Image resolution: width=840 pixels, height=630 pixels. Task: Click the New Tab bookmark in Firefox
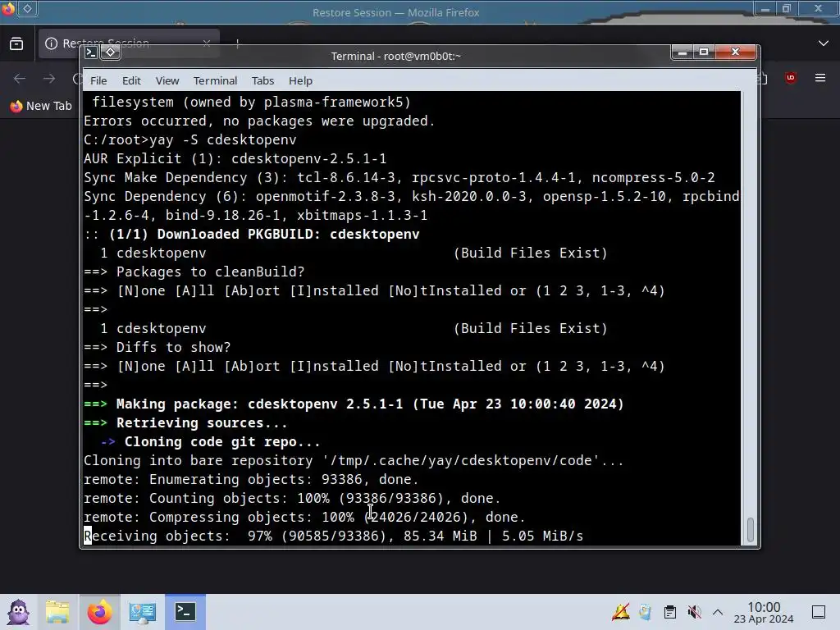point(41,106)
